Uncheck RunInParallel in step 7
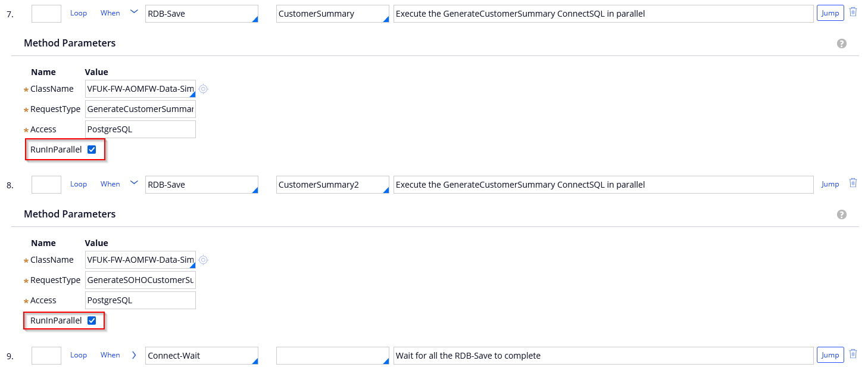The image size is (868, 367). point(92,150)
